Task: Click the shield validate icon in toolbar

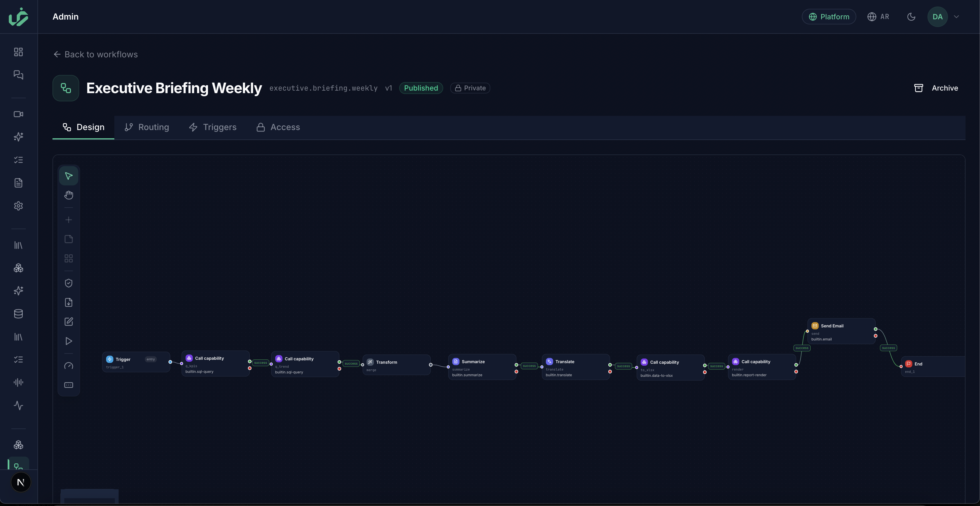Action: pos(68,283)
